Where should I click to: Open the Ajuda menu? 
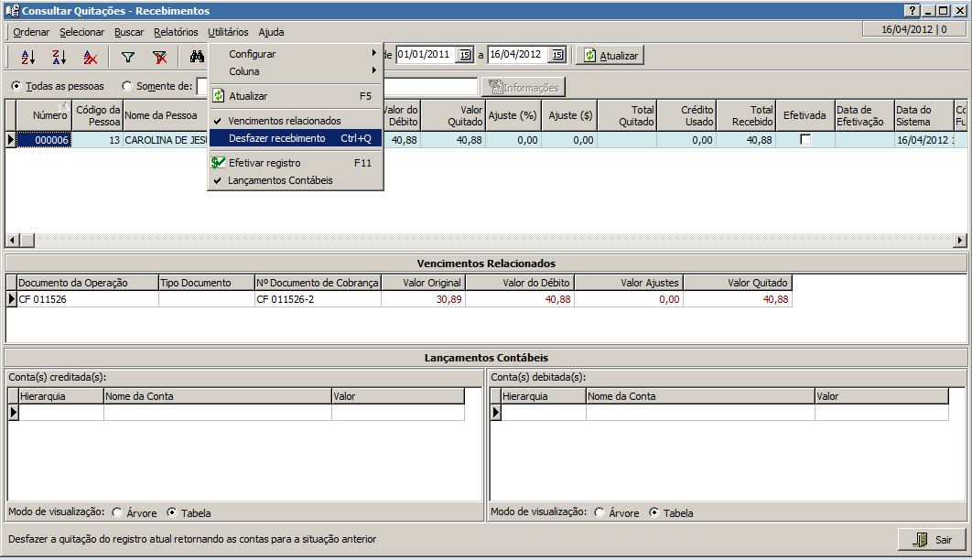[272, 32]
